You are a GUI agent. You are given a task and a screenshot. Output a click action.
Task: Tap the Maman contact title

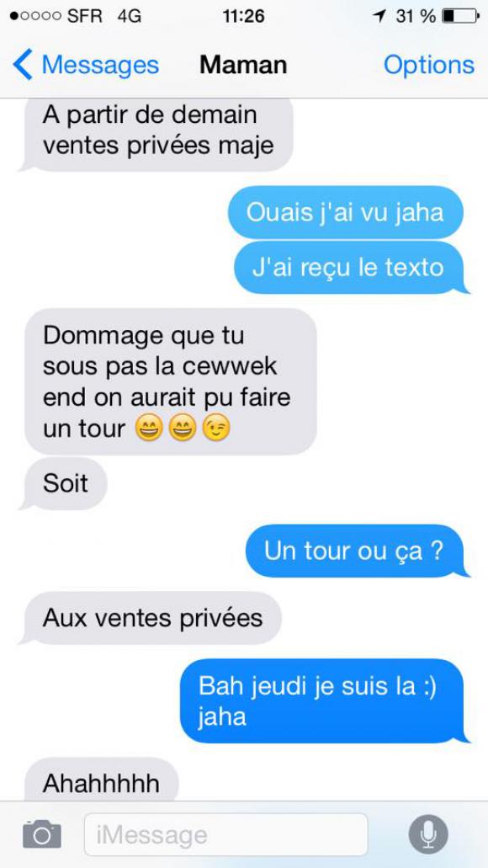tap(243, 65)
